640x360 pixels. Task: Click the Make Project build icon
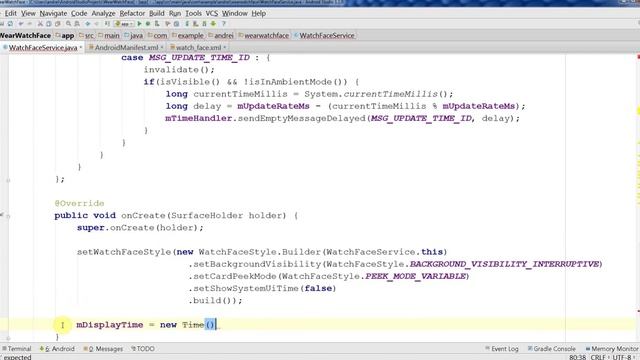(x=107, y=24)
